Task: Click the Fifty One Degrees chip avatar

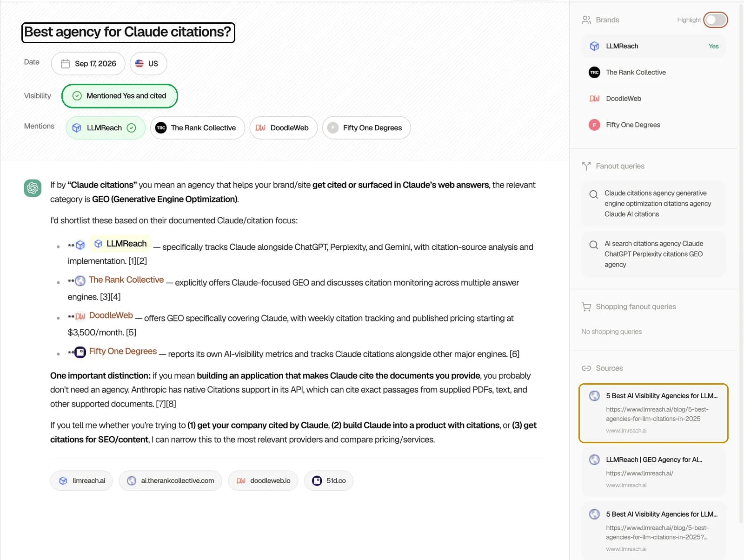Action: [x=333, y=128]
